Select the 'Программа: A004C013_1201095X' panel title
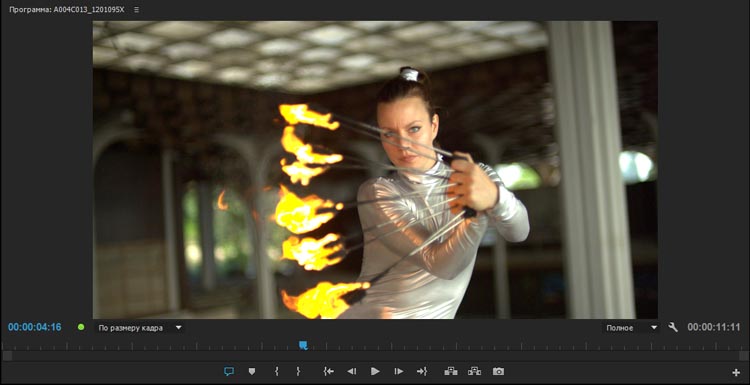Screen dimensions: 750x385 [x=66, y=9]
